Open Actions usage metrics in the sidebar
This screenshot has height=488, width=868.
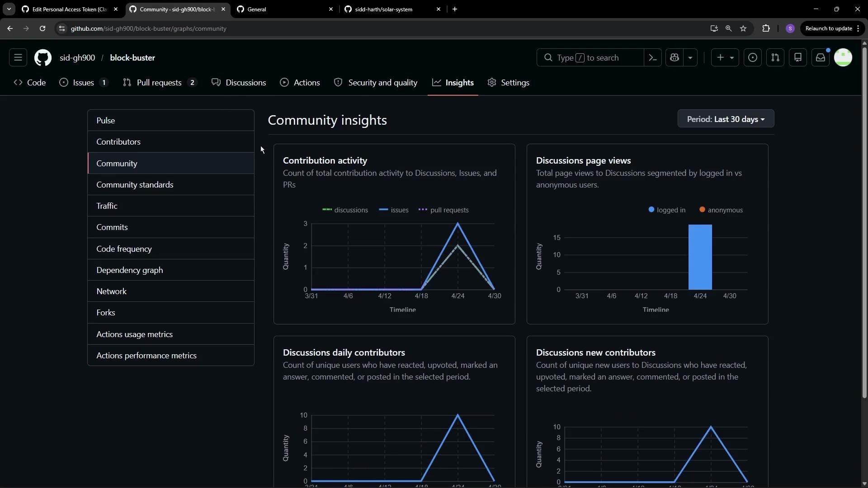pyautogui.click(x=171, y=334)
